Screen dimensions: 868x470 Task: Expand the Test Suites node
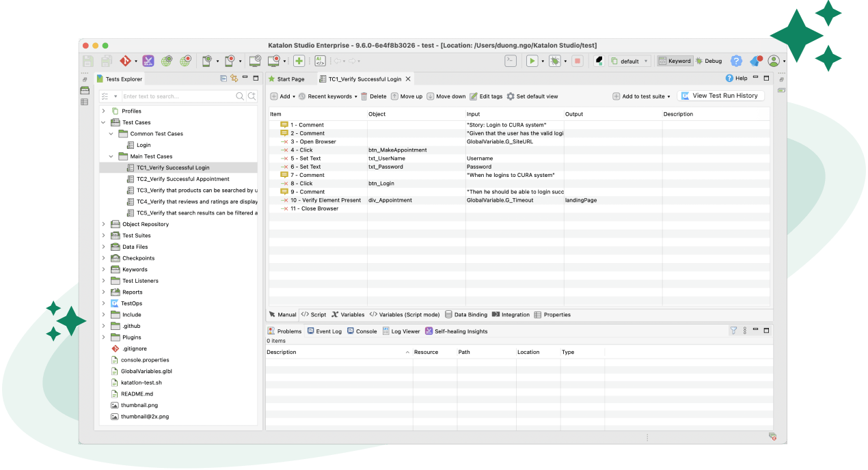104,236
